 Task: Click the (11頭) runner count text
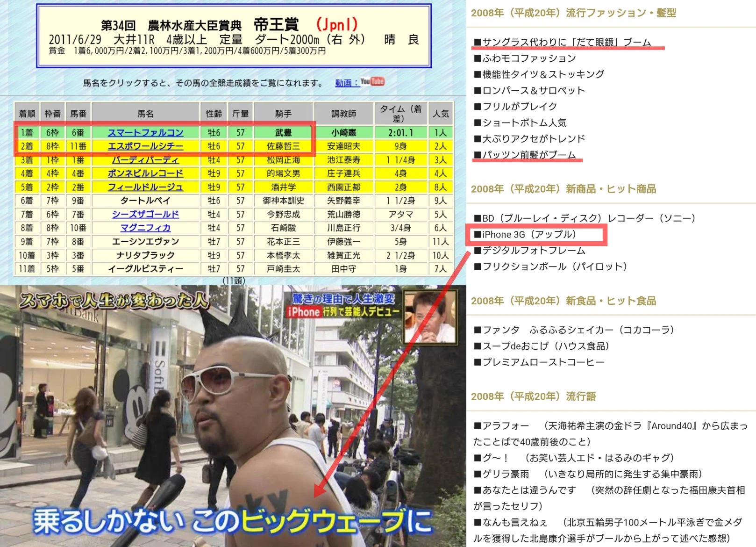[234, 281]
